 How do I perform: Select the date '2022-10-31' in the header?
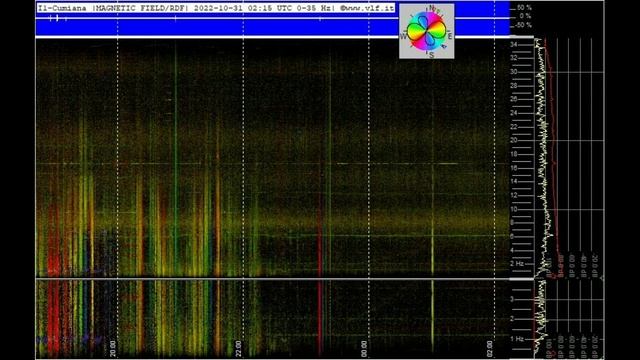(218, 8)
